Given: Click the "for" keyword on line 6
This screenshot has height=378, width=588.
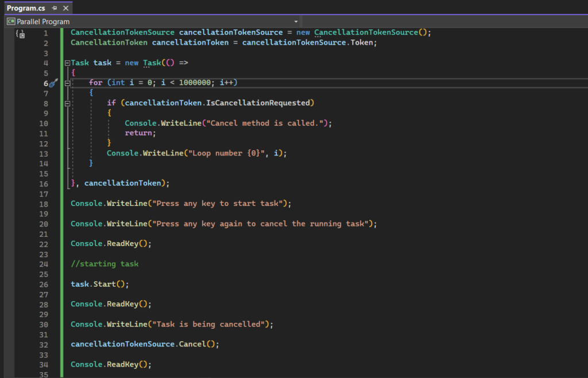Looking at the screenshot, I should pyautogui.click(x=96, y=83).
